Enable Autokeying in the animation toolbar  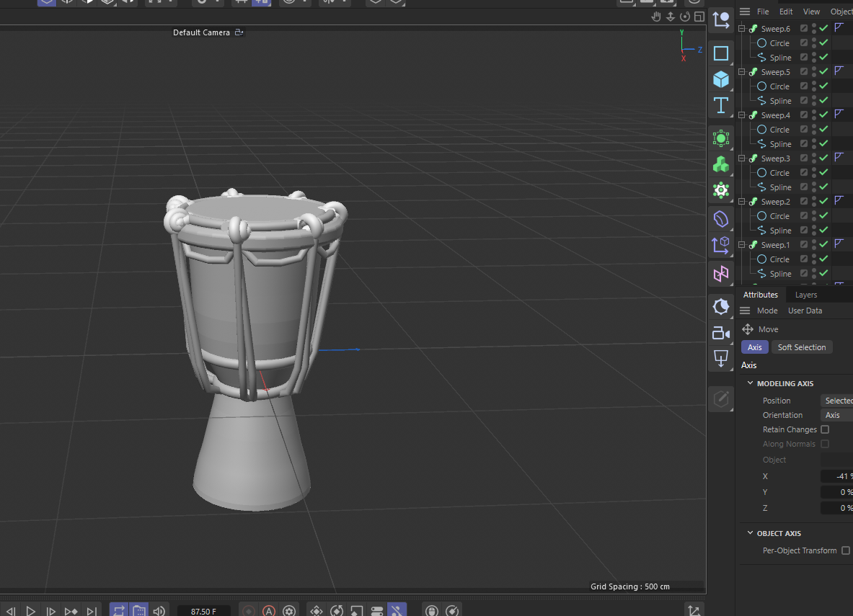269,610
